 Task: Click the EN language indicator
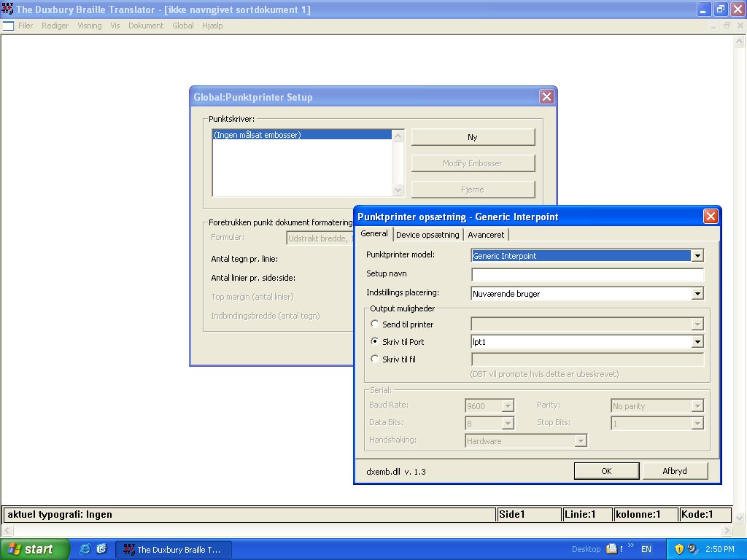pos(646,549)
